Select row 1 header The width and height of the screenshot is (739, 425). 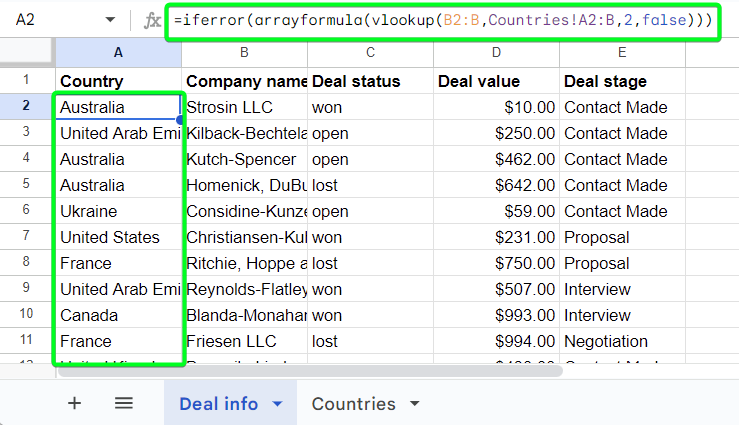point(26,80)
